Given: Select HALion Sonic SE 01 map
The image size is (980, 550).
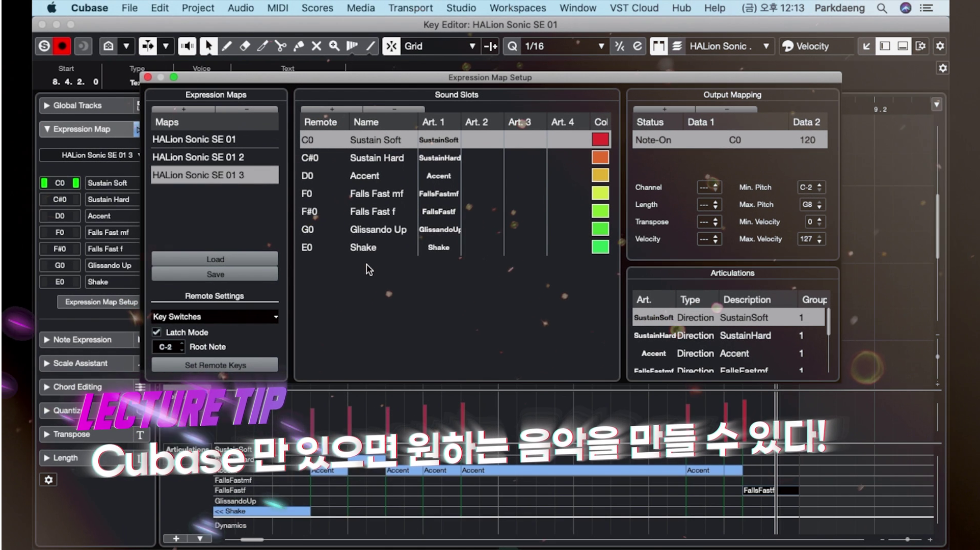Looking at the screenshot, I should tap(215, 139).
